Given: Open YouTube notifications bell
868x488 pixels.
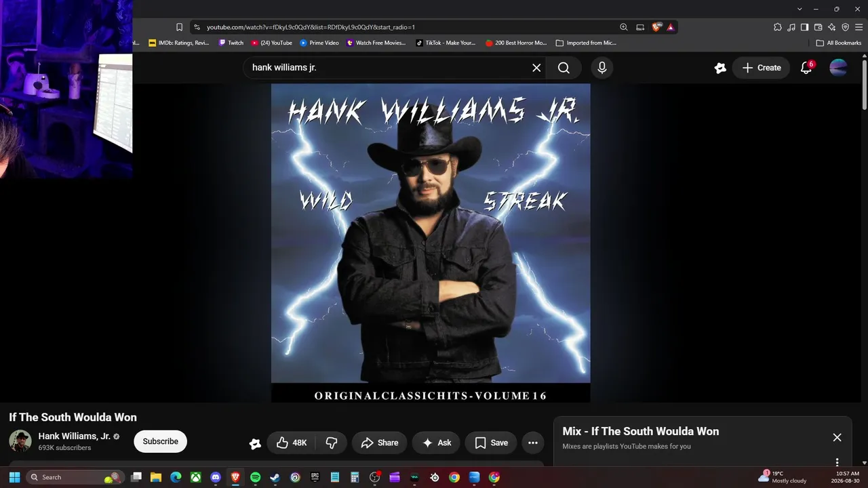Looking at the screenshot, I should pos(806,68).
